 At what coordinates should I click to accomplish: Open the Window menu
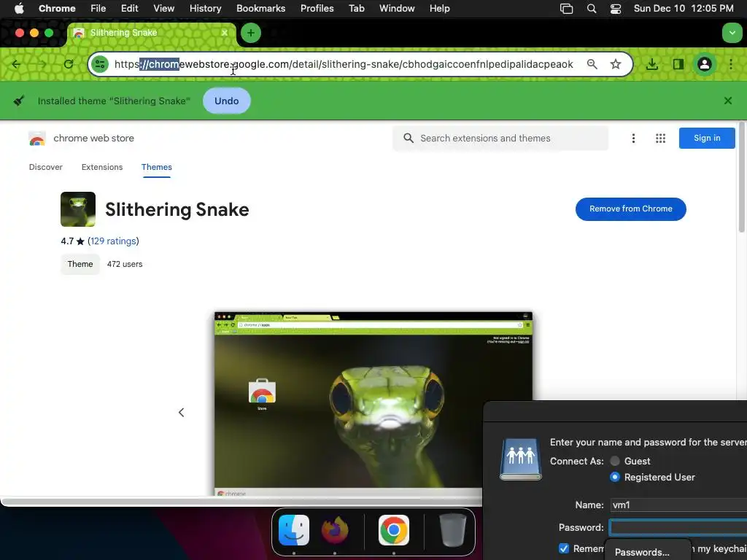[x=397, y=9]
